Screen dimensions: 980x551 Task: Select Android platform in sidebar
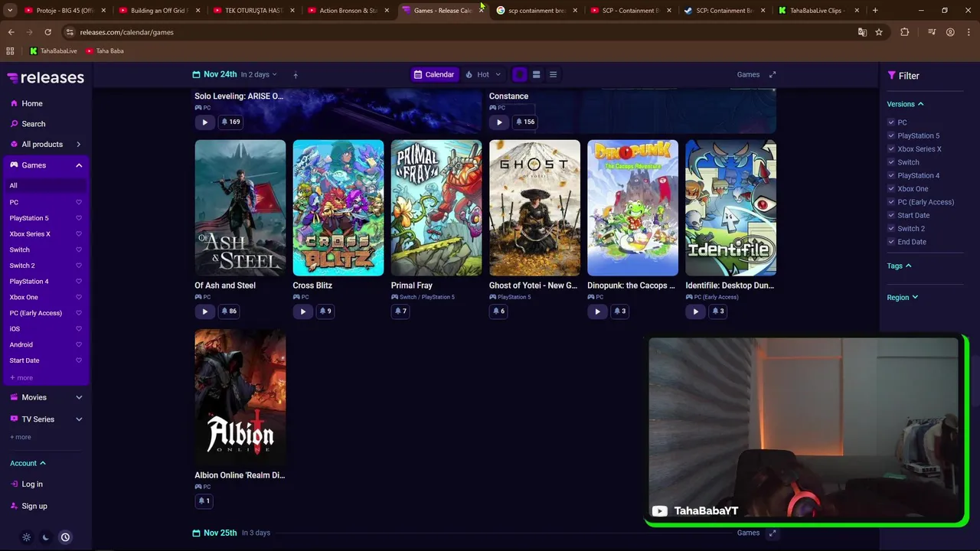[x=21, y=345]
